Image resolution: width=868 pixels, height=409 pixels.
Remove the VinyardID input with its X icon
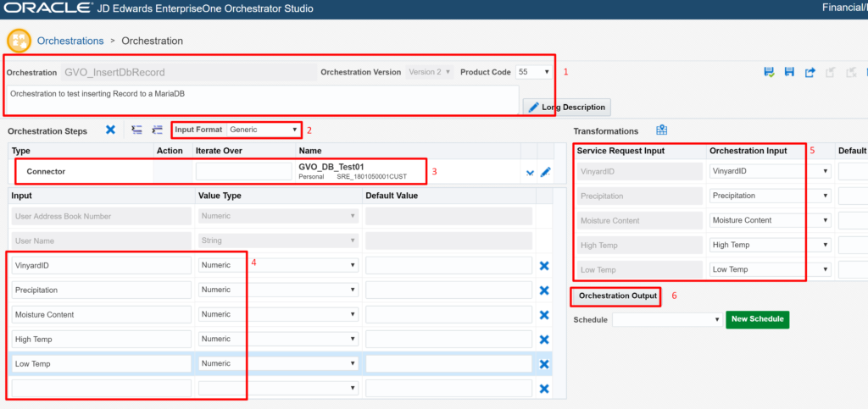(x=544, y=266)
